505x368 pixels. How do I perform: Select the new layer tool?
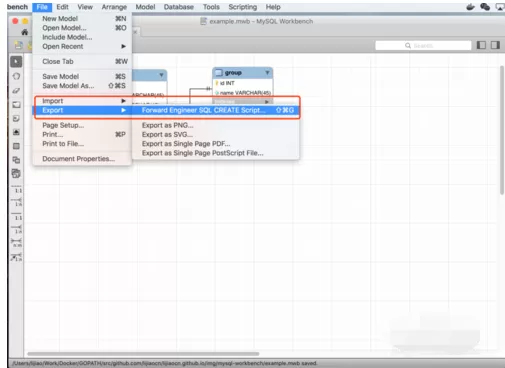tap(16, 105)
